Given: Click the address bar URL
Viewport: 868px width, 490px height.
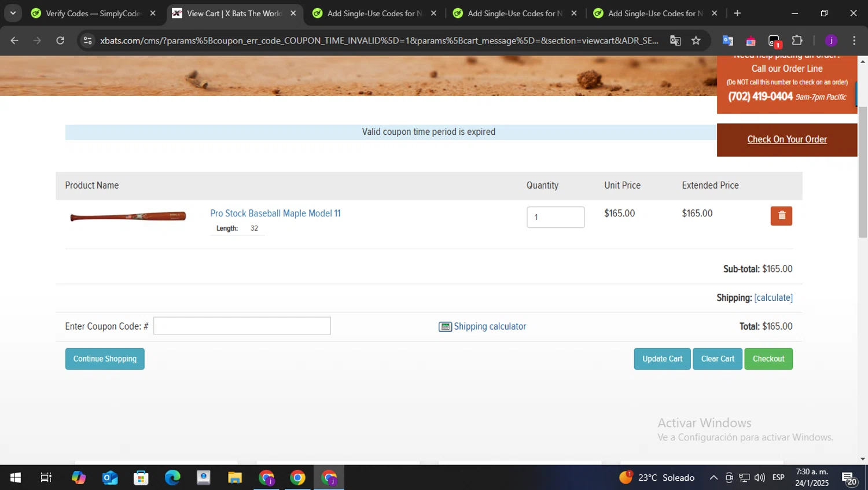Looking at the screenshot, I should tap(379, 40).
